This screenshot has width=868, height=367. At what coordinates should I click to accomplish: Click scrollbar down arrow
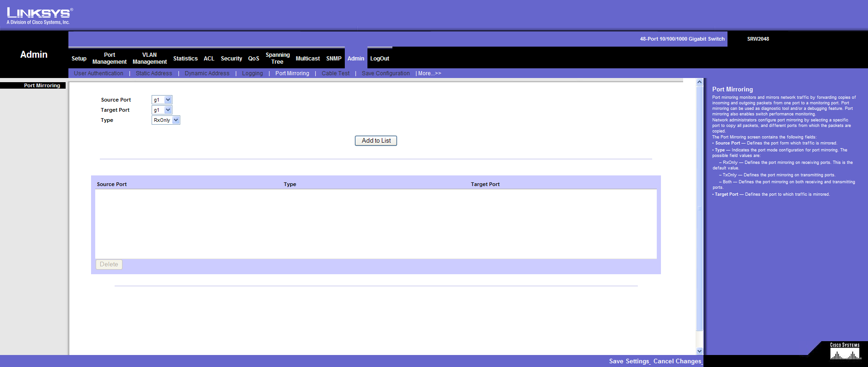coord(699,351)
